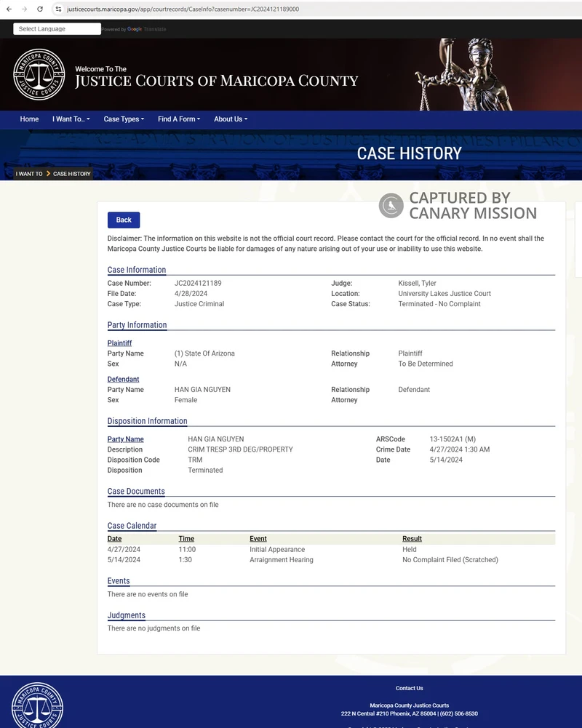Click the Date column header in Case Calendar

114,539
